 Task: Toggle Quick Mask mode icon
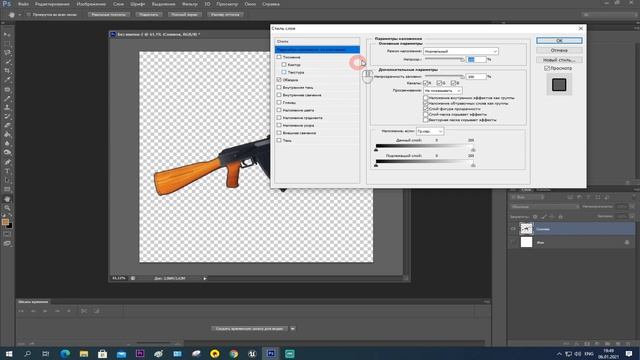point(7,234)
